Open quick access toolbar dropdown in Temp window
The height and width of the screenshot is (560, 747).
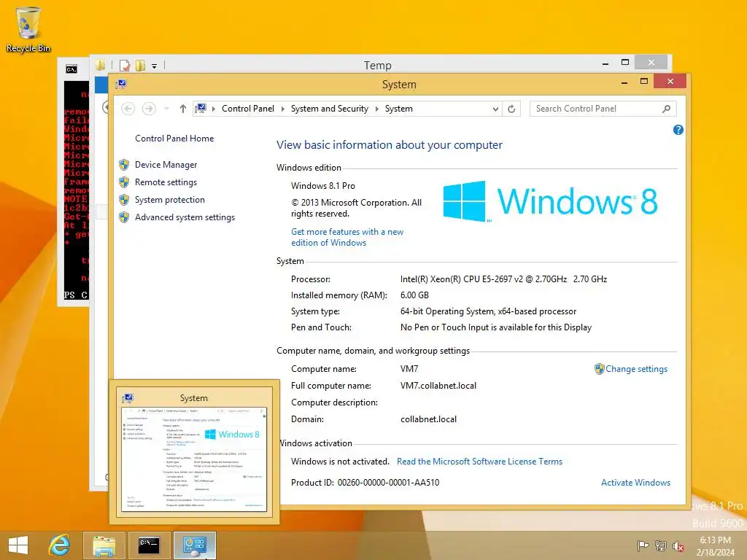click(x=155, y=66)
